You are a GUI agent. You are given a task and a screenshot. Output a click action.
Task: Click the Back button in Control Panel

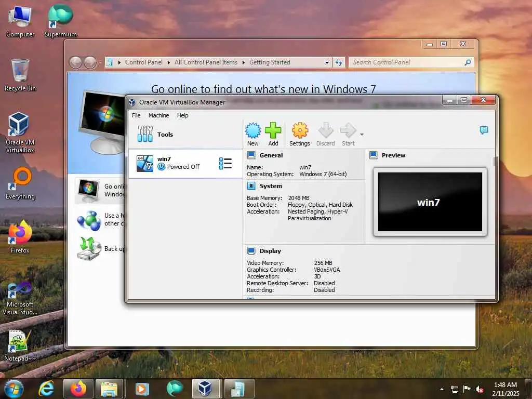click(75, 62)
